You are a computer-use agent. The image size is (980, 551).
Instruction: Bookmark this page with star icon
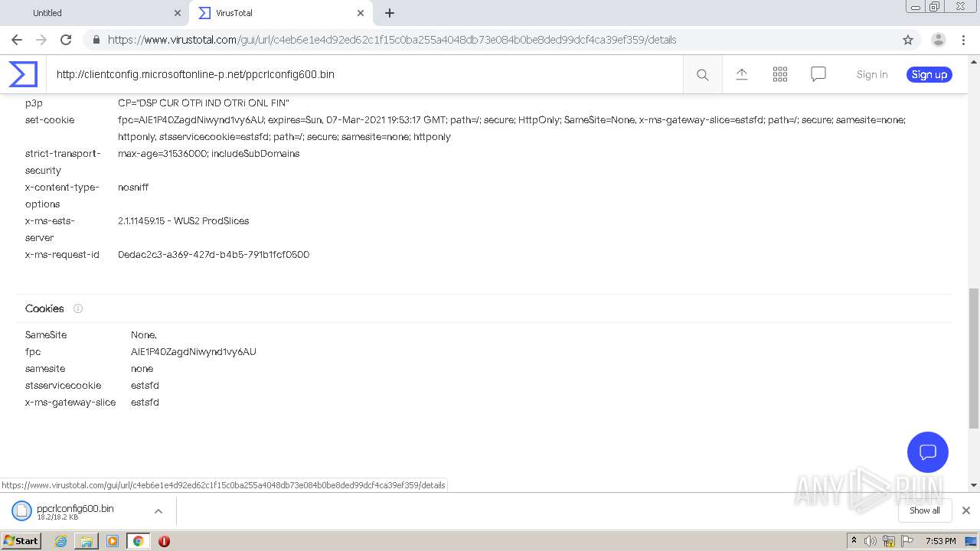point(908,40)
